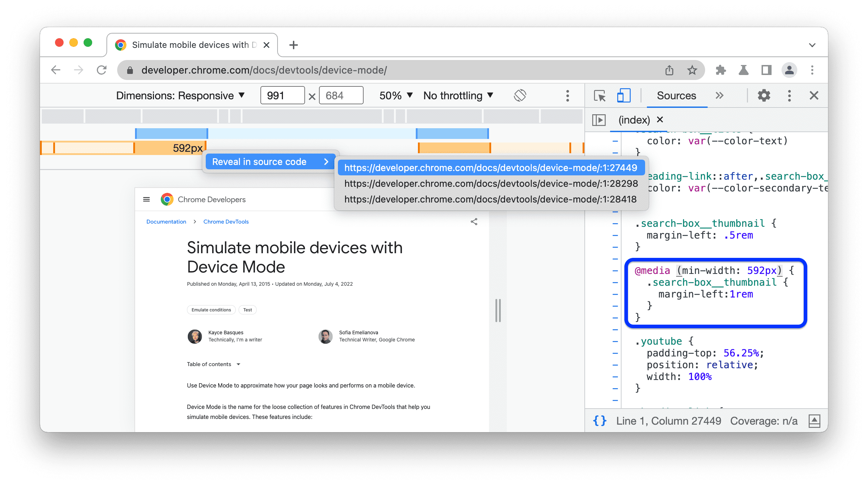
Task: Click the Sources panel more tabs chevron
Action: click(720, 95)
